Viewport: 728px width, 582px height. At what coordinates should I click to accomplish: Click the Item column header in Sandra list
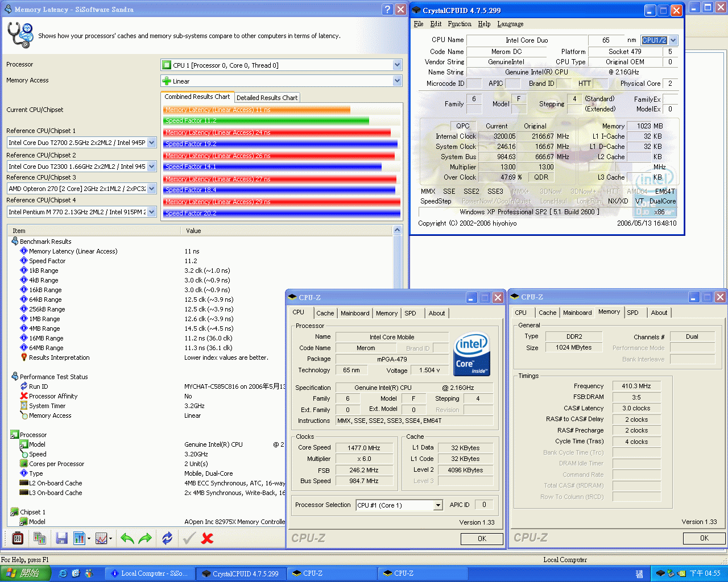[94, 231]
